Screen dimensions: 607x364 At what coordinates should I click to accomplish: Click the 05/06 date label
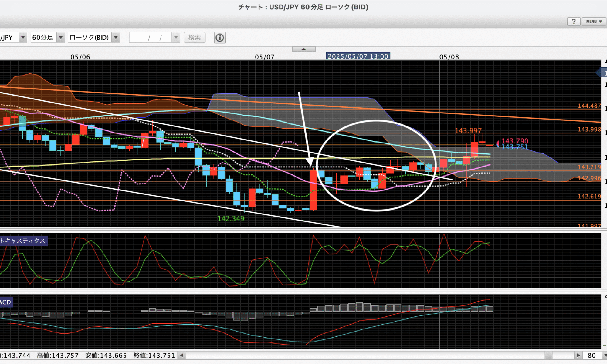click(x=80, y=57)
